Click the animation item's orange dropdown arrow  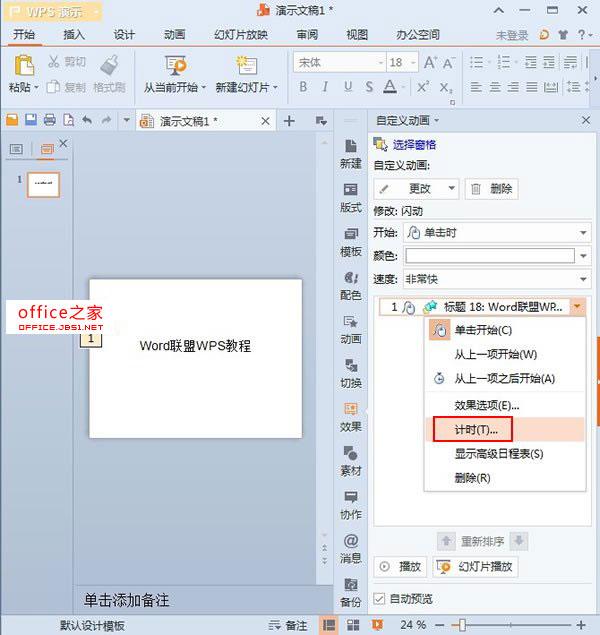coord(577,307)
